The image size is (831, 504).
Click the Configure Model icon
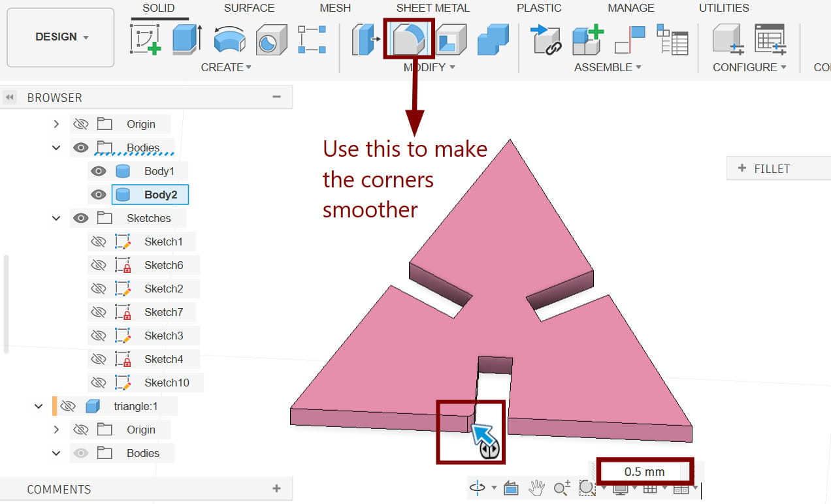728,39
